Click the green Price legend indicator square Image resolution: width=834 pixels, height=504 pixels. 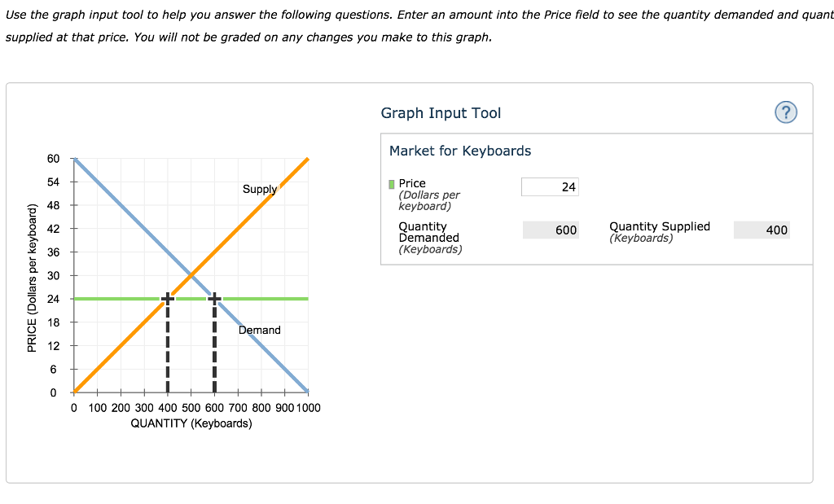point(391,183)
